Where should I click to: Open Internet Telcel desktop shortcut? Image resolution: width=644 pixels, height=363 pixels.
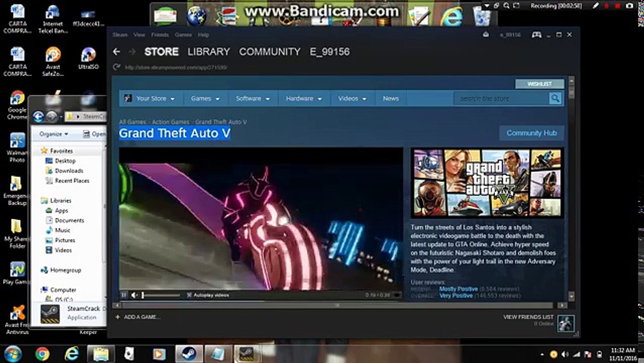click(52, 19)
